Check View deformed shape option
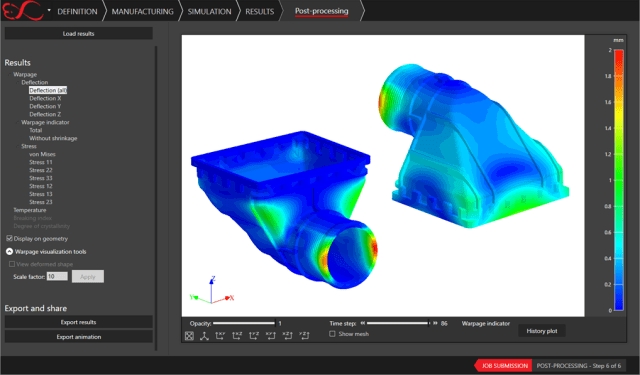The height and width of the screenshot is (375, 640). pyautogui.click(x=12, y=264)
